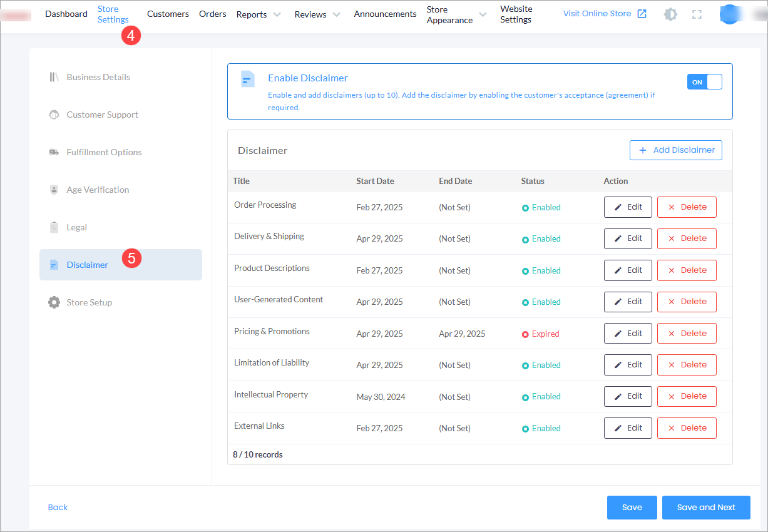Edit the Limitation of Liability disclaimer

coord(628,365)
